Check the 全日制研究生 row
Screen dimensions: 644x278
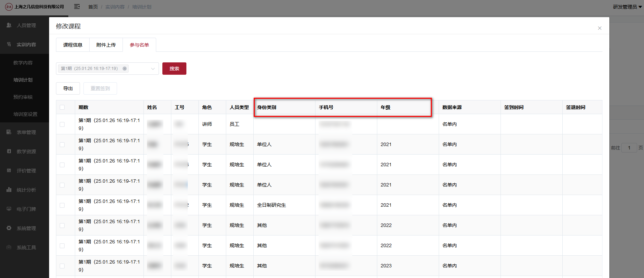click(62, 205)
